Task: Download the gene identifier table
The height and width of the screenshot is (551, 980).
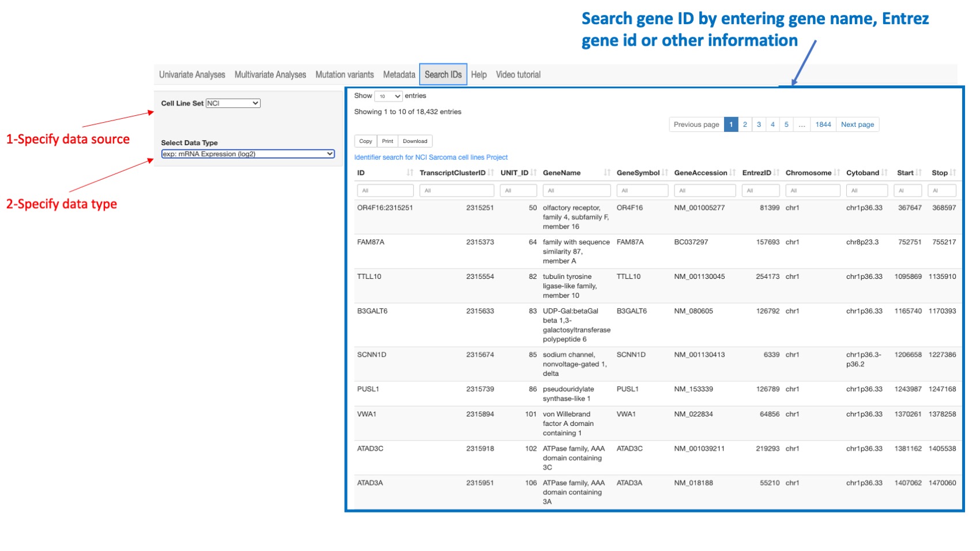Action: pos(414,141)
